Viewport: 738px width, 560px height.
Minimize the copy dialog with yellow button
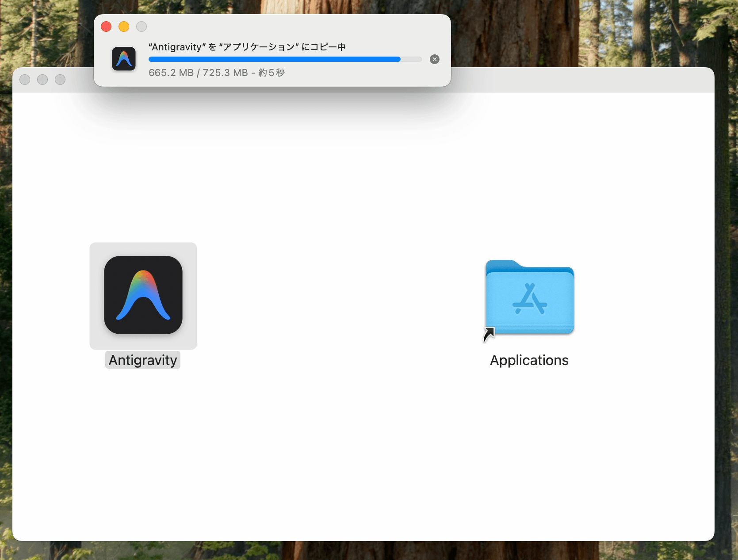point(124,27)
